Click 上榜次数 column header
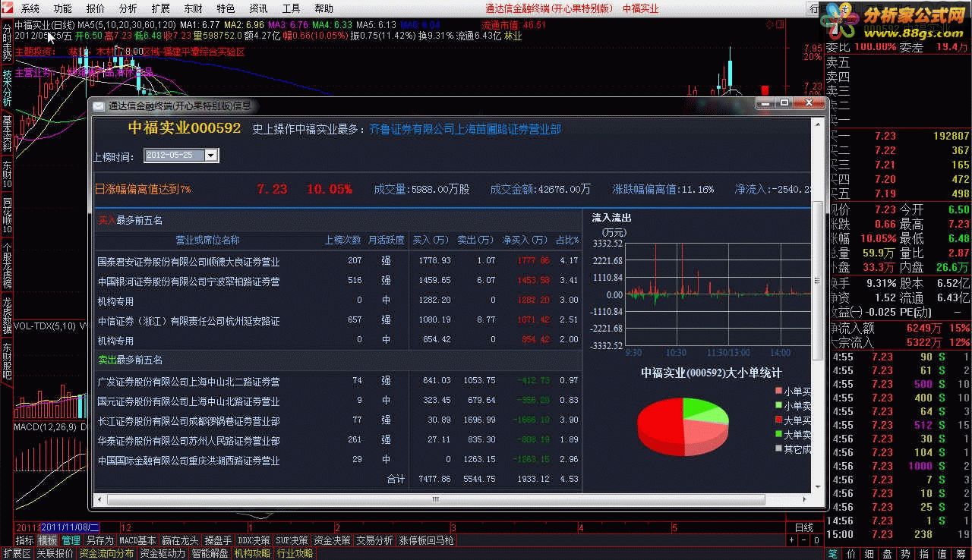972x560 pixels. [342, 240]
